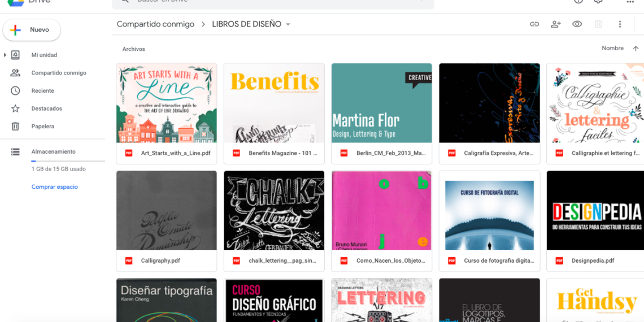Screen dimensions: 644x322
Task: Click the Nuevo button
Action: coord(32,30)
